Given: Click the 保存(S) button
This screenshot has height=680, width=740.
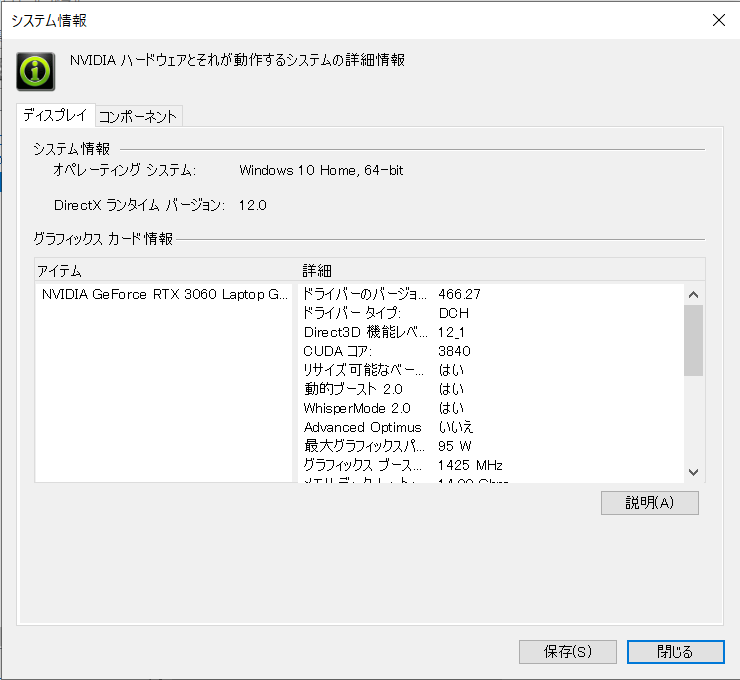Looking at the screenshot, I should pyautogui.click(x=568, y=652).
